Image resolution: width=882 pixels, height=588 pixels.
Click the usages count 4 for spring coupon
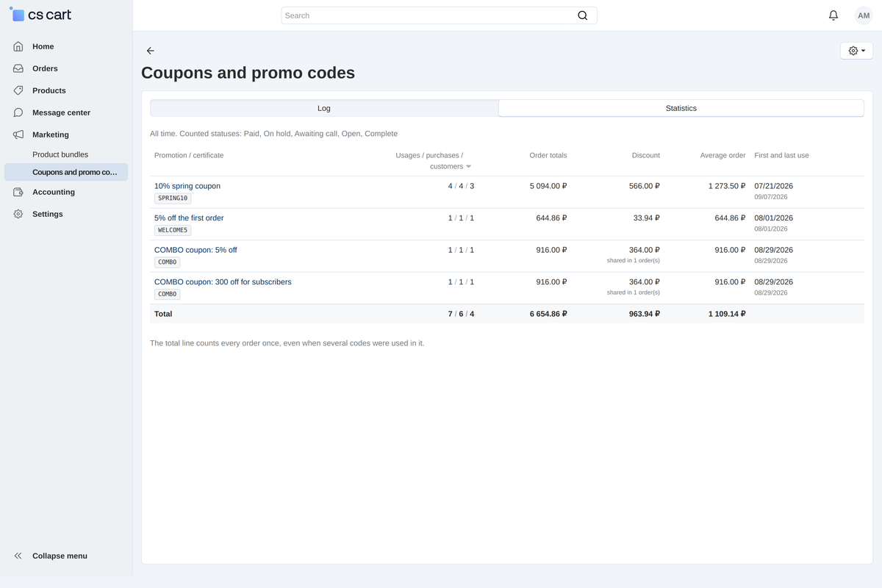(451, 186)
